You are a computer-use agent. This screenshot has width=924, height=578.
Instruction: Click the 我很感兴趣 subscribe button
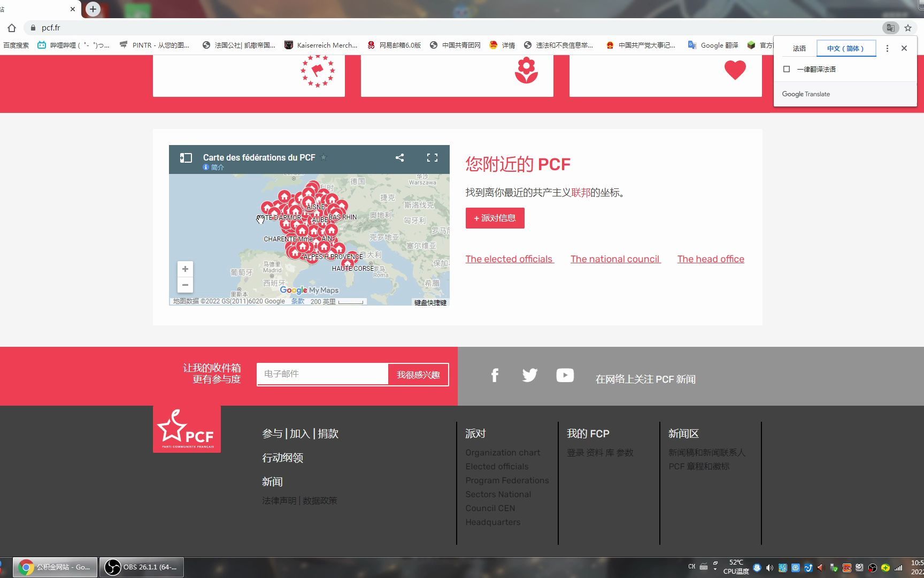[418, 375]
